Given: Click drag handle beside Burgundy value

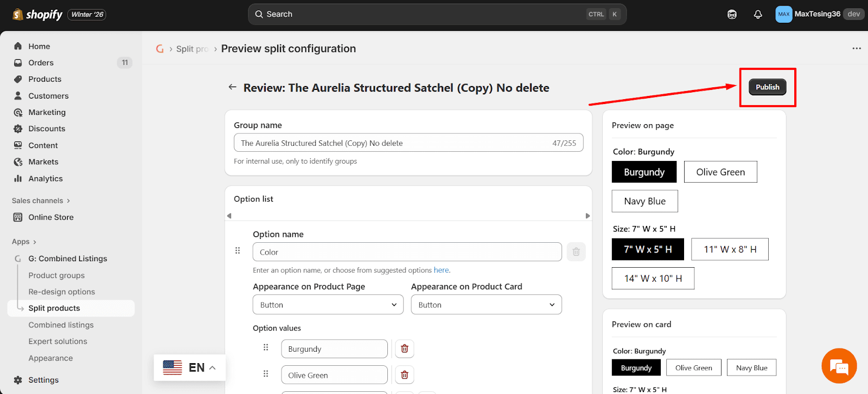Looking at the screenshot, I should (x=266, y=347).
